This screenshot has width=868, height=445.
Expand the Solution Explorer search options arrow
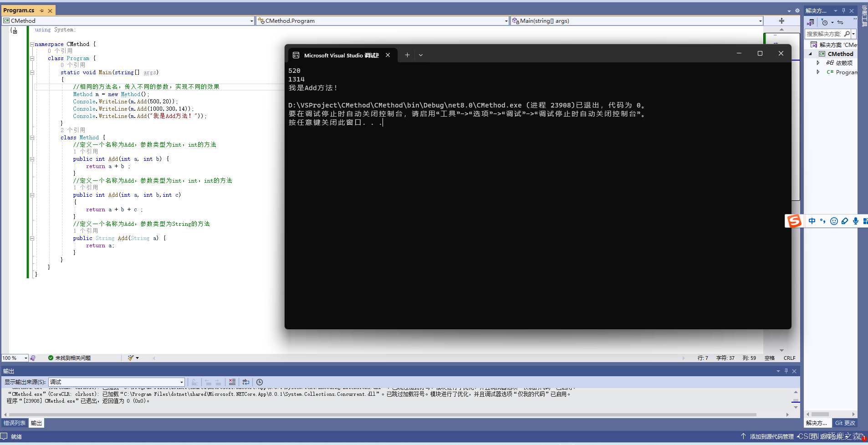tap(853, 34)
